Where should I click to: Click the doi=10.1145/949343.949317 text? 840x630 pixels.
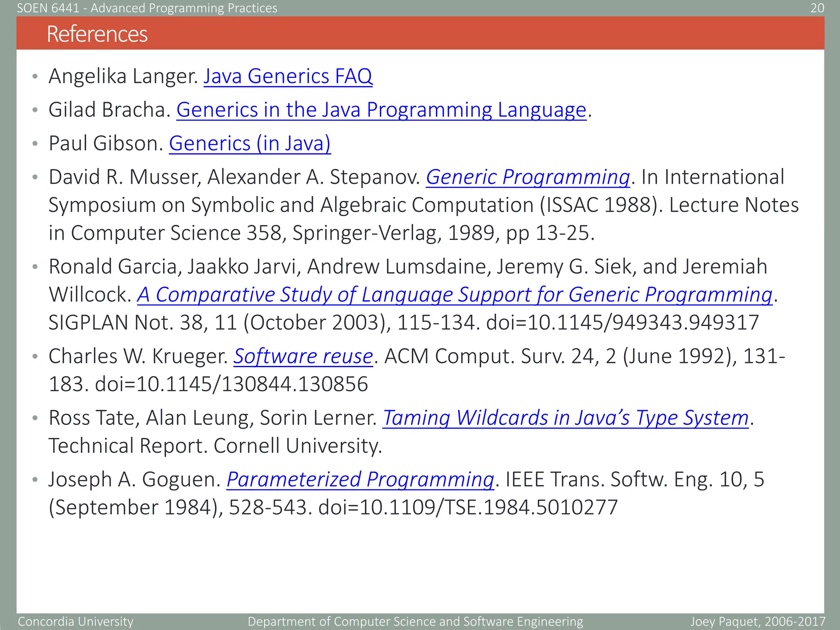click(x=623, y=322)
